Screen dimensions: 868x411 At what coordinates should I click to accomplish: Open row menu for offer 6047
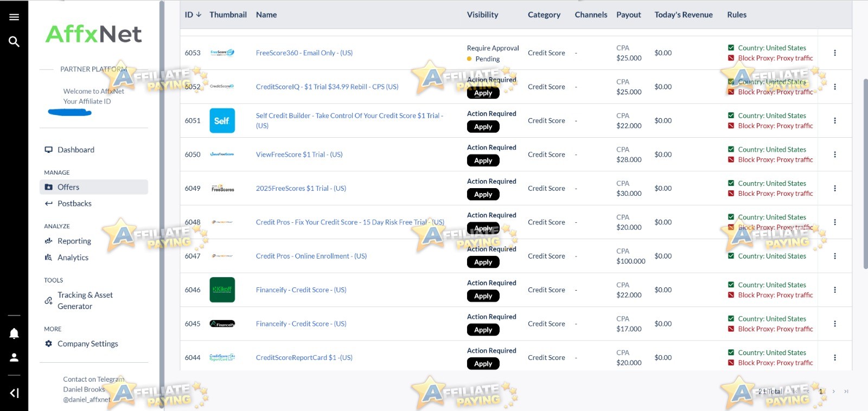[835, 256]
